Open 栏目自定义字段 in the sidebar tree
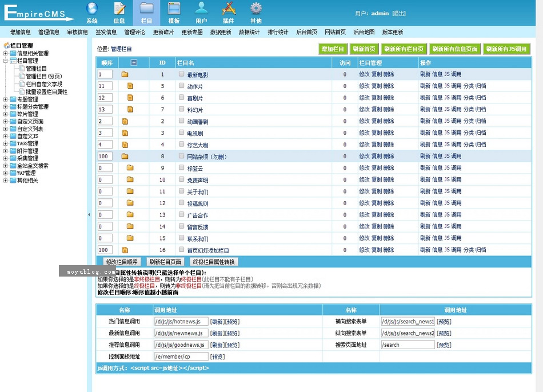This screenshot has height=392, width=543. coord(44,84)
